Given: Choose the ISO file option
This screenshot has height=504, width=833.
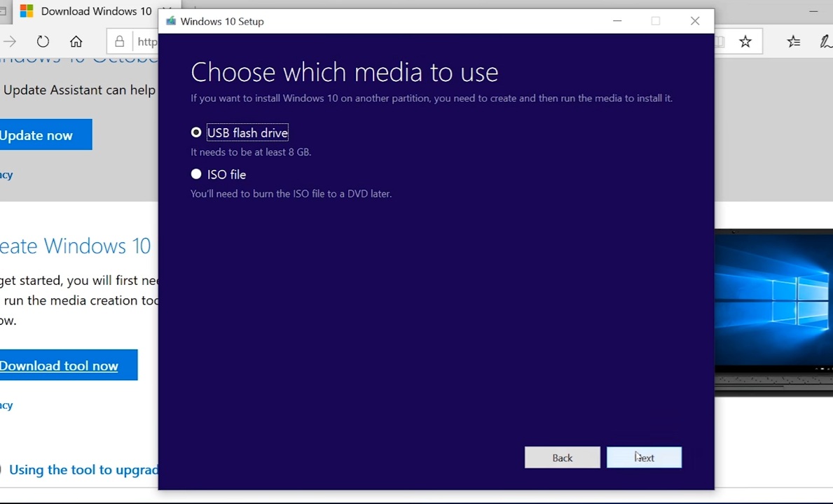Looking at the screenshot, I should (196, 174).
